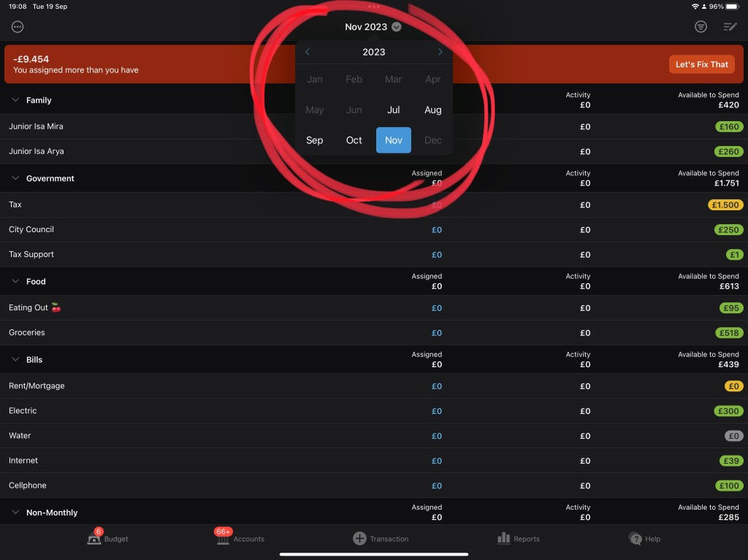
Task: Tap the Let's Fix That button
Action: click(x=702, y=64)
